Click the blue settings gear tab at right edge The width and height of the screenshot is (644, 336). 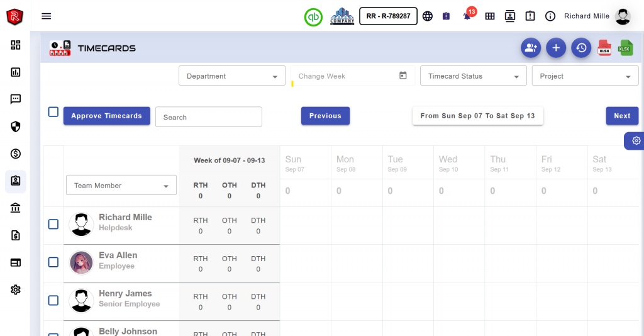tap(636, 141)
